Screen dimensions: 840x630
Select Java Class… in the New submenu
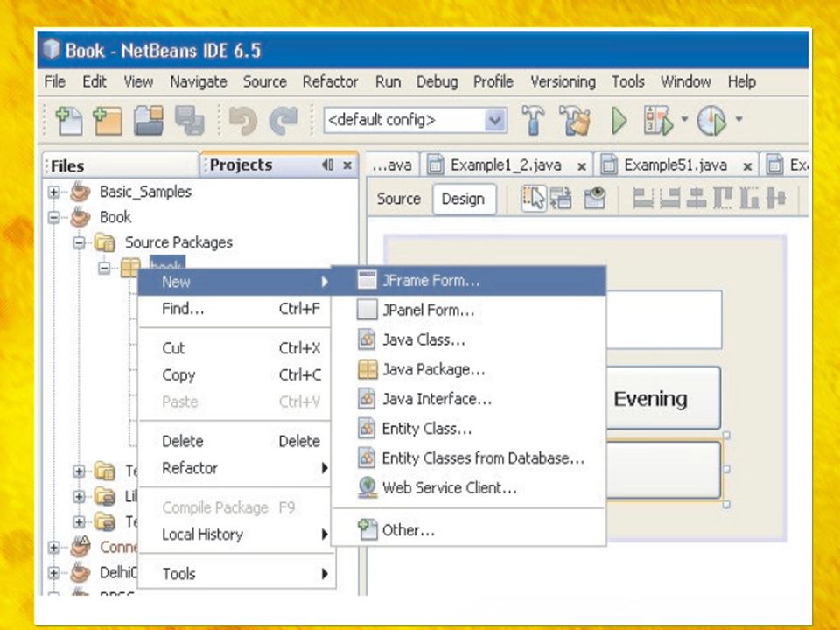pyautogui.click(x=469, y=339)
